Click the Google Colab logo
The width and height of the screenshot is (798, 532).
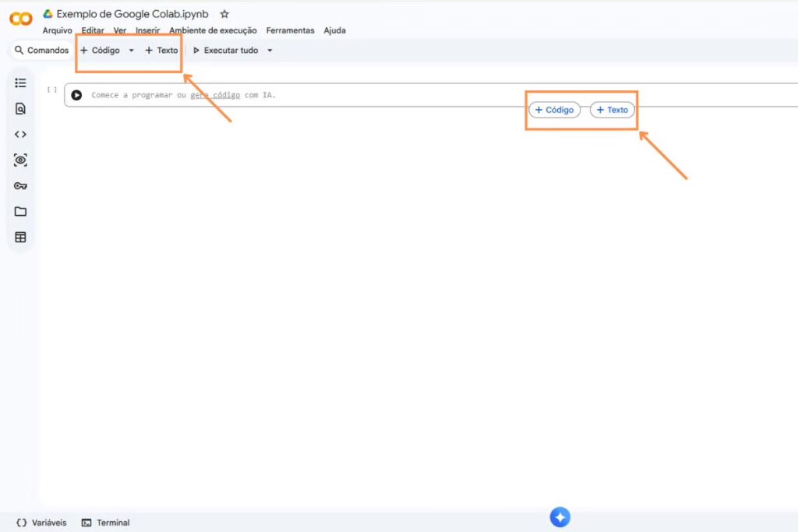[x=19, y=17]
